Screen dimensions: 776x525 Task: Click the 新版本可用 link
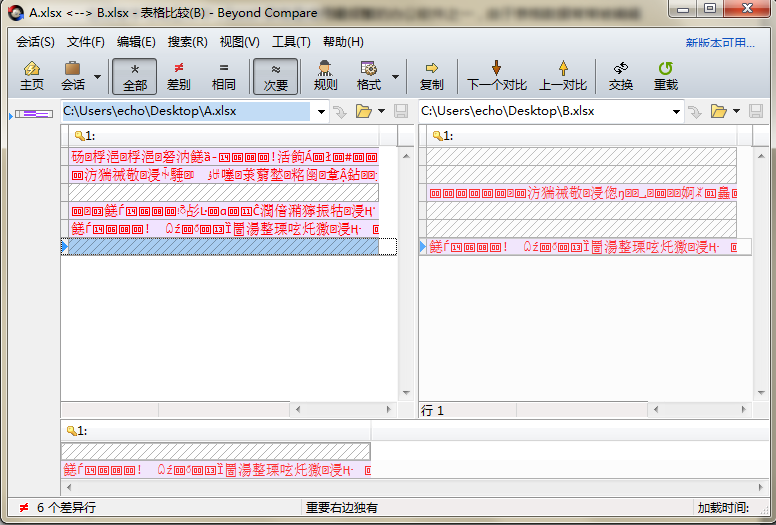tap(720, 43)
